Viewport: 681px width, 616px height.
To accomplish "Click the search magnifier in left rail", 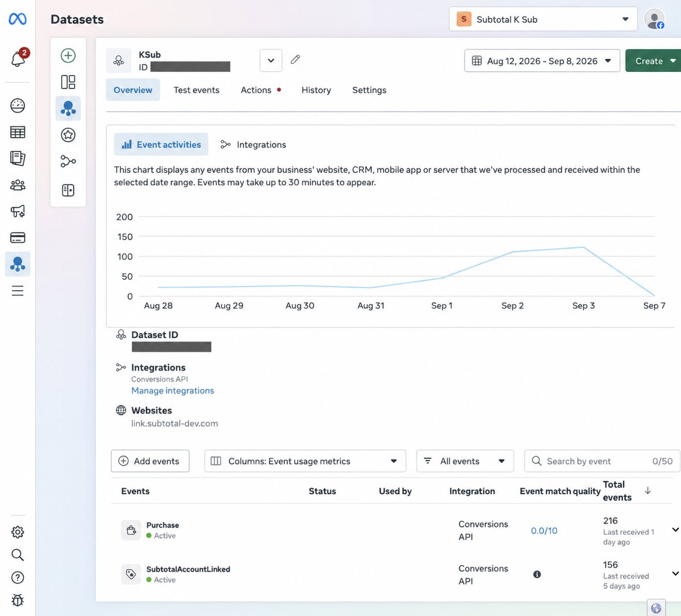I will pos(18,555).
